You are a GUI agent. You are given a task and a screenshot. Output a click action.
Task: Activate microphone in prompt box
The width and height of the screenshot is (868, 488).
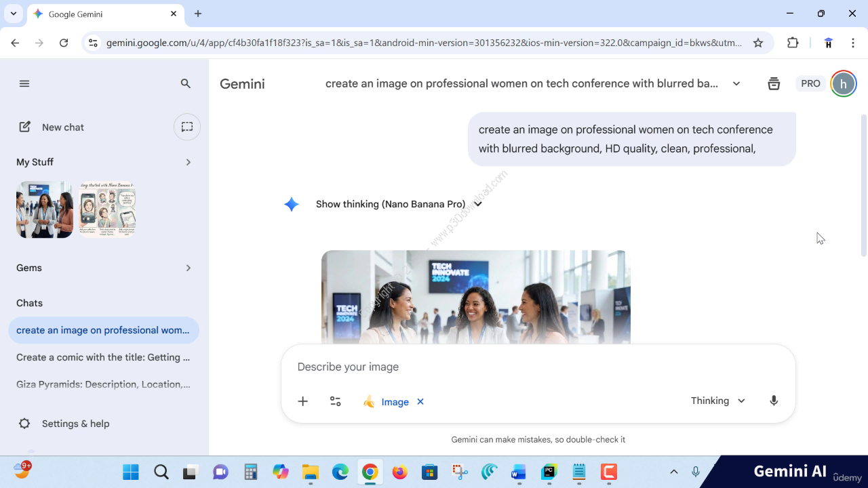[x=774, y=401]
